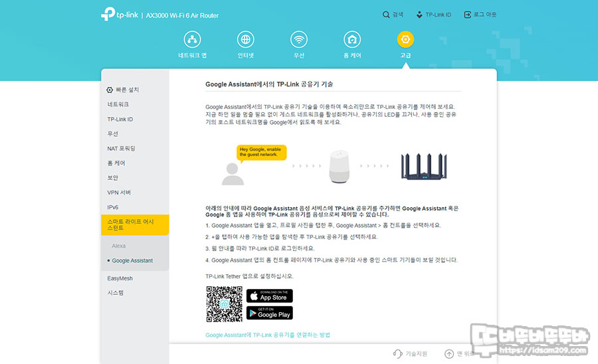This screenshot has width=598, height=364.
Task: Click the Quick Setup gear icon in sidebar
Action: point(110,90)
